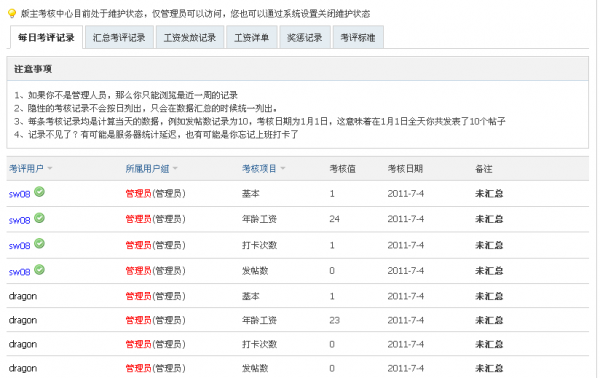Click green check icon in sw08 年龄工资 row

tap(39, 218)
